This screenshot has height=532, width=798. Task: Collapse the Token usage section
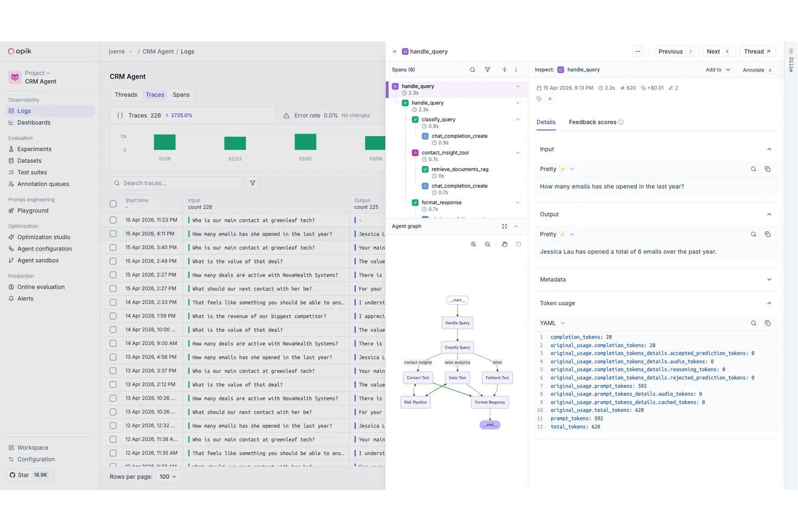pyautogui.click(x=769, y=303)
